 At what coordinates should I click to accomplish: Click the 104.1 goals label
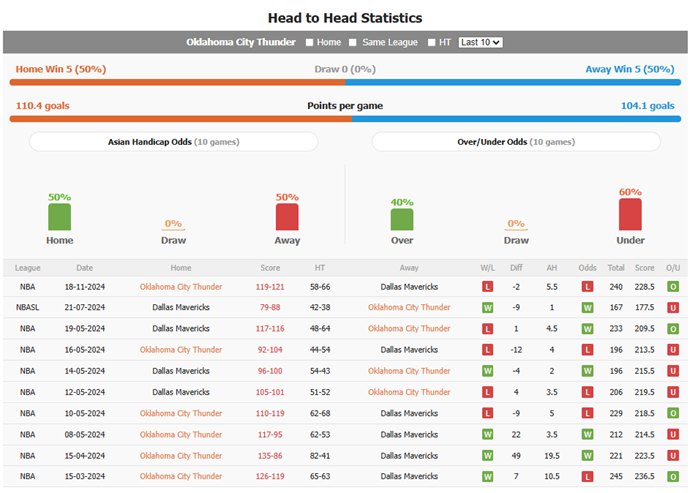[x=647, y=106]
